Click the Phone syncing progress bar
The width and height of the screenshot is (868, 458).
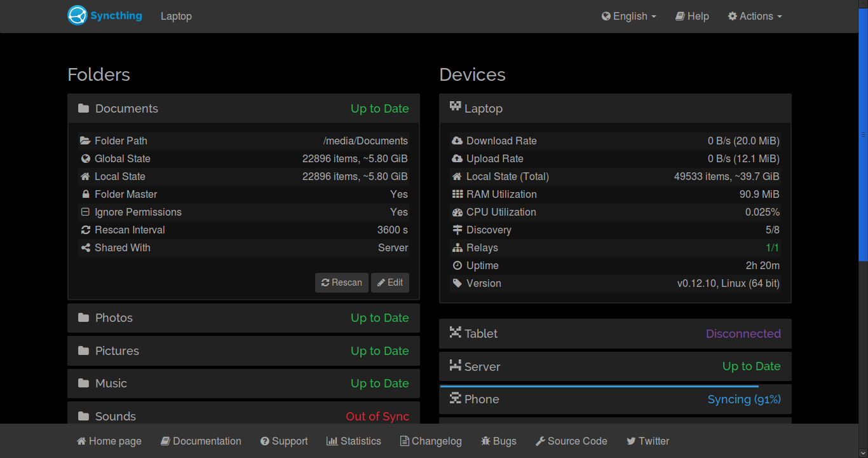[599, 386]
